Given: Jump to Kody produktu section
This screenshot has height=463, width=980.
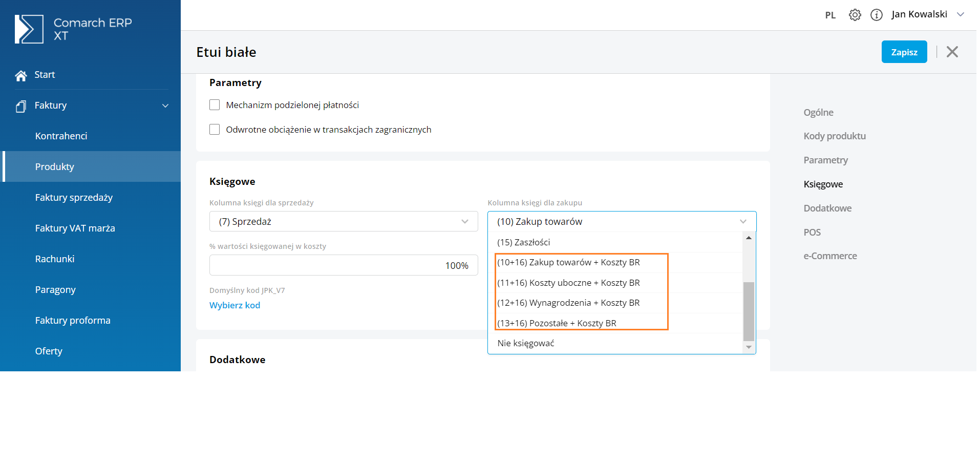Looking at the screenshot, I should [x=835, y=136].
